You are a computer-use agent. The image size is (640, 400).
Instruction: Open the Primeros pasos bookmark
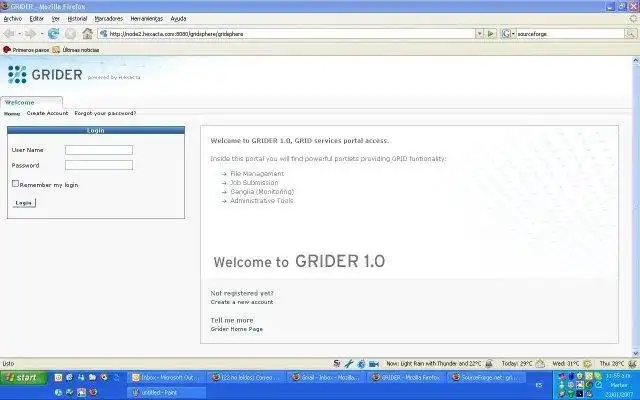(x=26, y=50)
